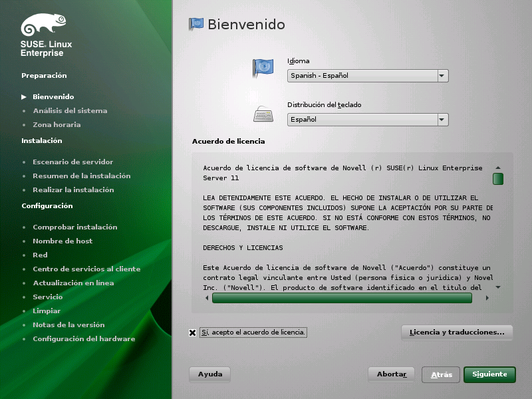Viewport: 532px width, 399px height.
Task: Click the Acuerdo de licencia heading
Action: (x=228, y=141)
